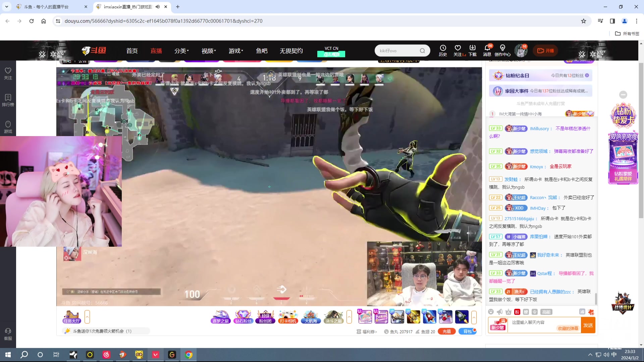The height and width of the screenshot is (362, 644).
Task: Expand gift list arrow at right end
Action: [474, 317]
